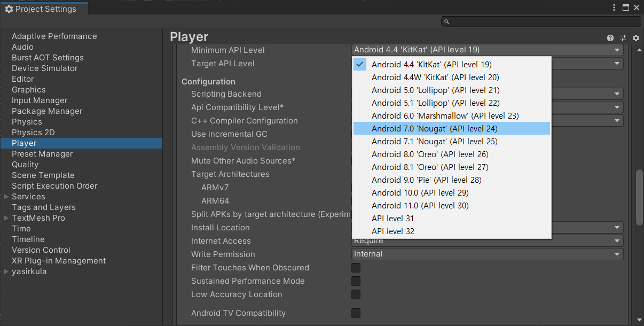Open the Player help documentation icon
This screenshot has width=644, height=326.
(610, 38)
